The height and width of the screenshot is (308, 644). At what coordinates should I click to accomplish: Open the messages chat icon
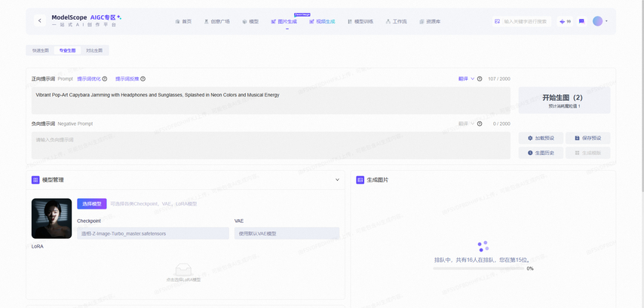[x=581, y=21]
